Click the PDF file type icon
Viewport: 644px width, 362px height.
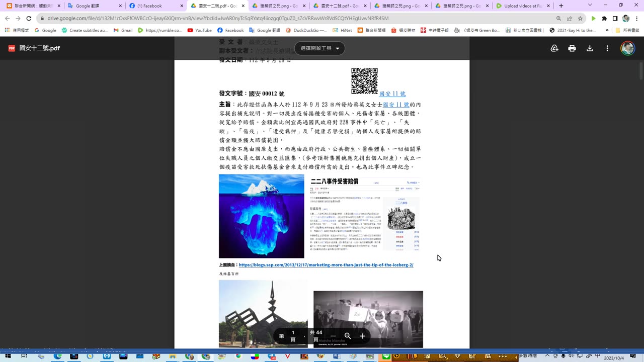[x=12, y=48]
